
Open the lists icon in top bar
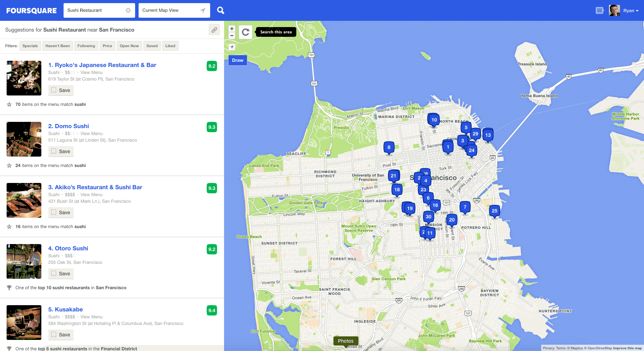tap(600, 11)
